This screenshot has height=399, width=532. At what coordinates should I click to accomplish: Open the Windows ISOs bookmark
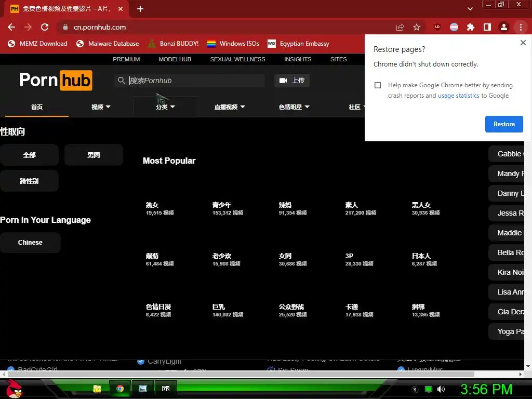[233, 44]
